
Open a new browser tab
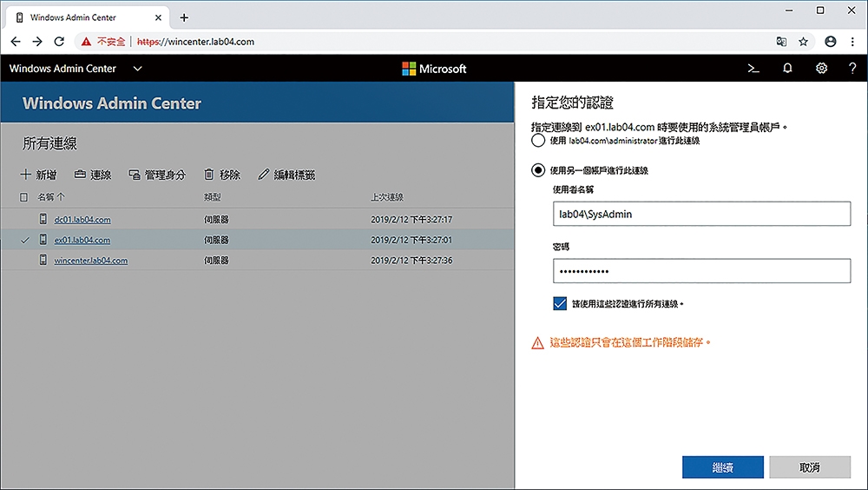pyautogui.click(x=184, y=17)
